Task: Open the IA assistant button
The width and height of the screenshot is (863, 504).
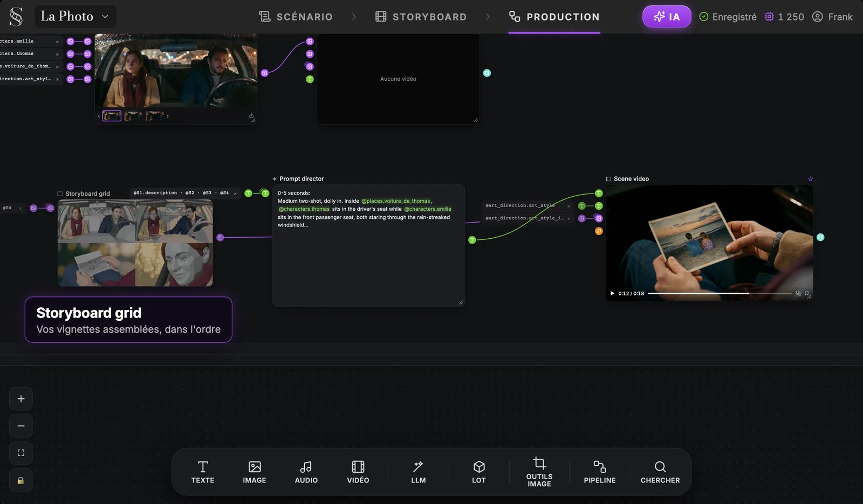Action: [667, 17]
